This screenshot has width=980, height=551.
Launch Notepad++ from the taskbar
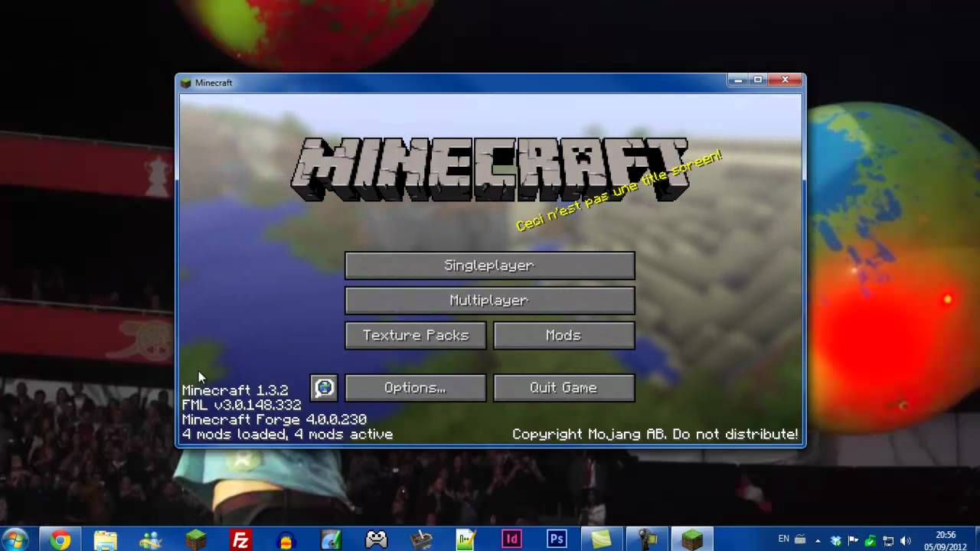pyautogui.click(x=466, y=540)
